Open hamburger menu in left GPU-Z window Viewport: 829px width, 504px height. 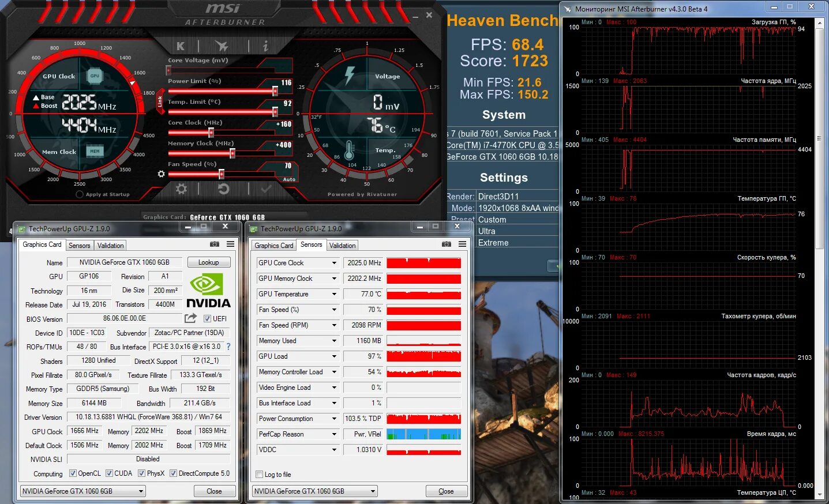coord(230,245)
